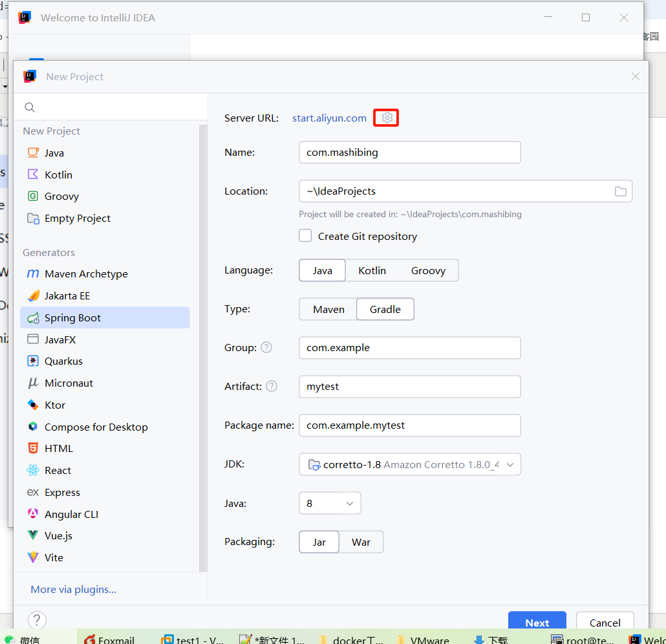Choose Maven build type
This screenshot has height=644, width=666.
point(328,309)
